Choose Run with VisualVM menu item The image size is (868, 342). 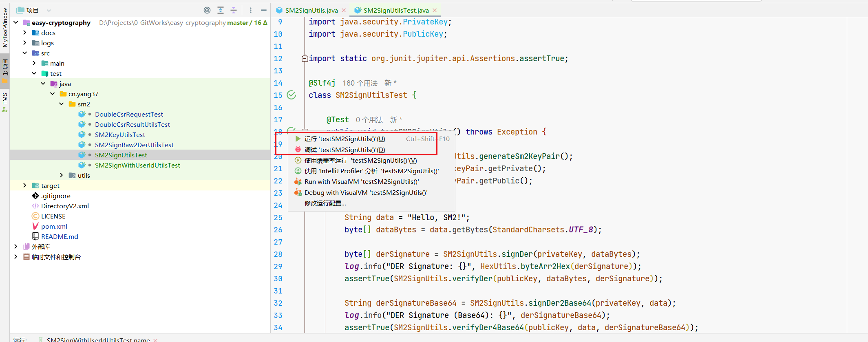(x=371, y=181)
